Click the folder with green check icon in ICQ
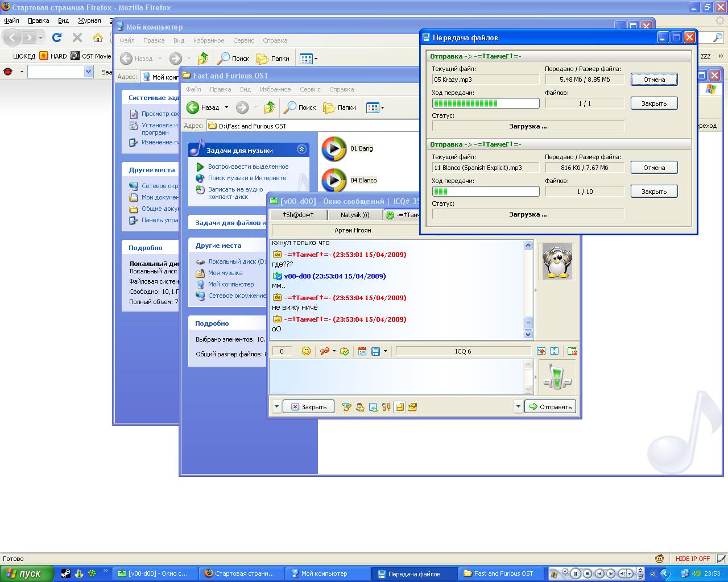Viewport: 728px width, 582px height. click(x=345, y=351)
